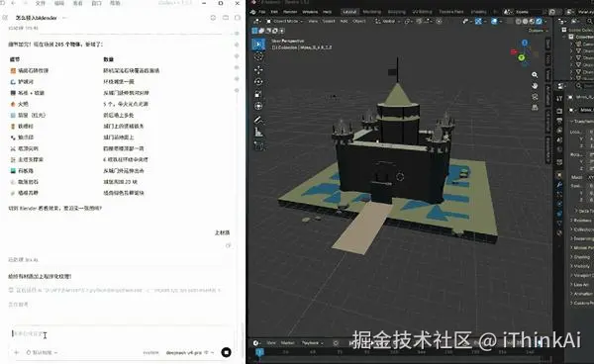Expand the shading options dropdown arrow
The width and height of the screenshot is (594, 364).
545,21
